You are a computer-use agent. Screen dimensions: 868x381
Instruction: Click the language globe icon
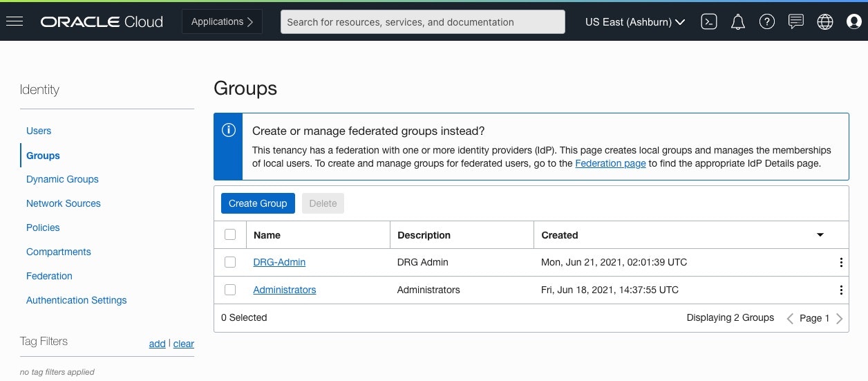point(825,21)
